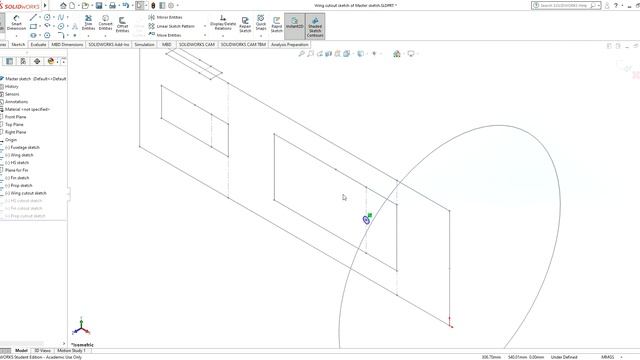Open the Display/Delete Relations dropdown arrow
This screenshot has width=640, height=360.
[223, 36]
